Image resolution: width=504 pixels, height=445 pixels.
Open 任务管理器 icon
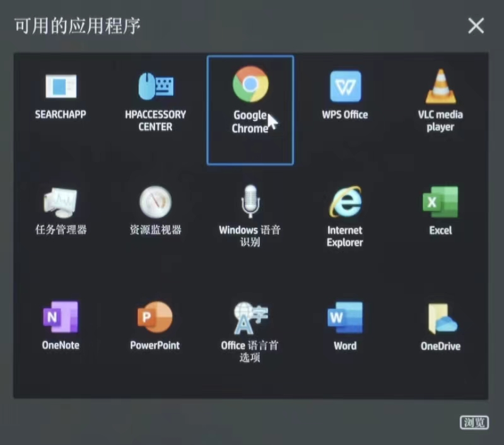61,203
